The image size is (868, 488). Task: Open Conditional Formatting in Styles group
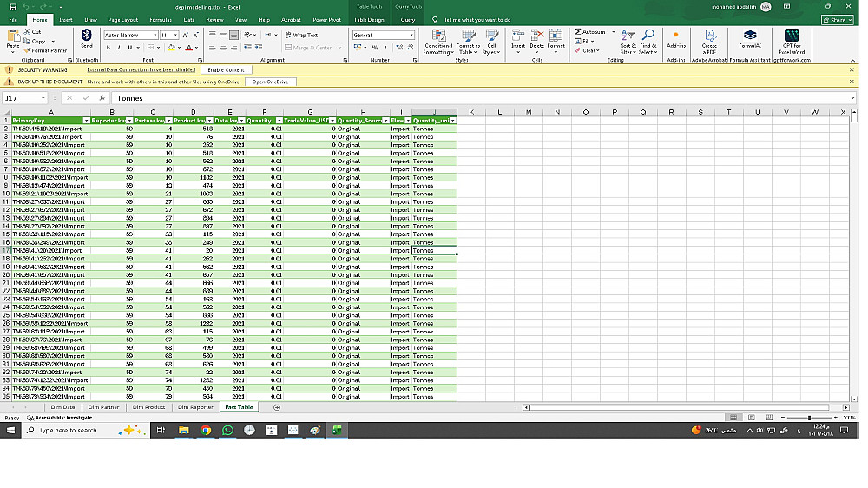click(437, 42)
